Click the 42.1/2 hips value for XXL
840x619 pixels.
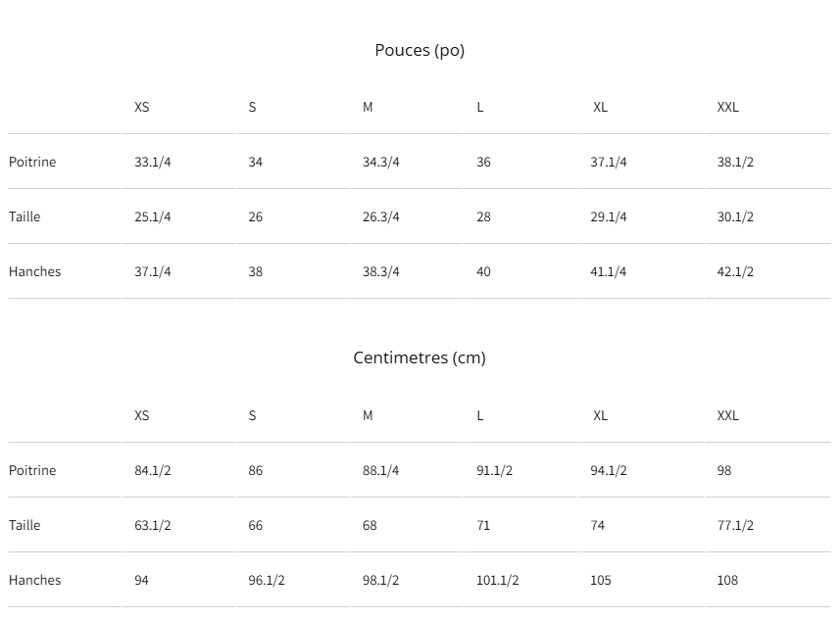point(735,271)
